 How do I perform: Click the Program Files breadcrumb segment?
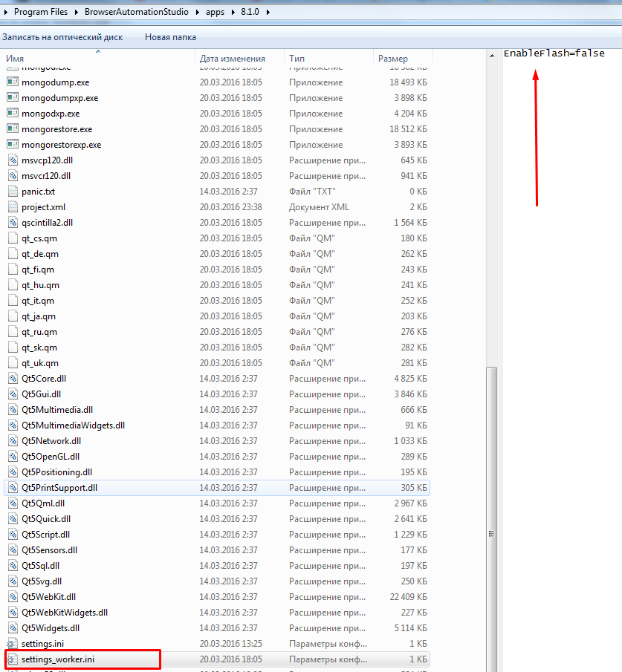[x=40, y=12]
